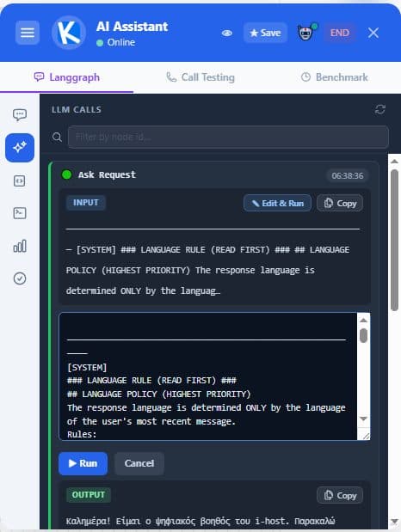401x532 pixels.
Task: Click the K logo avatar
Action: 68,33
